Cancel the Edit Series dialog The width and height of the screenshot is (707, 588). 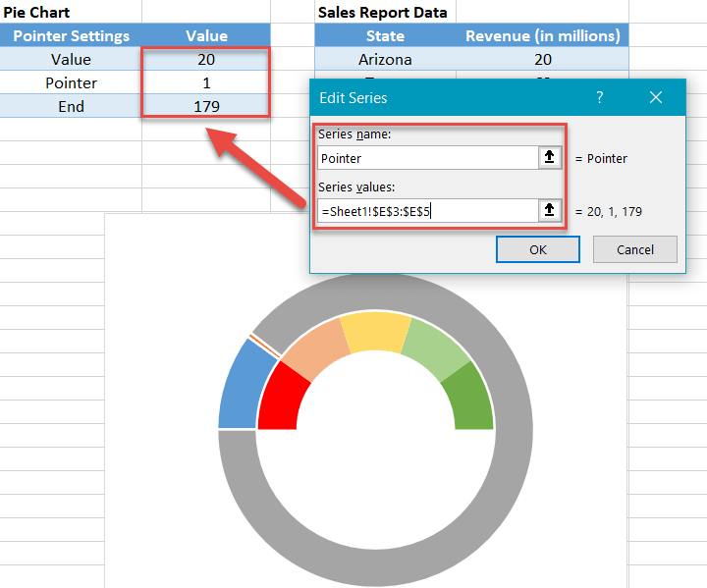(635, 249)
